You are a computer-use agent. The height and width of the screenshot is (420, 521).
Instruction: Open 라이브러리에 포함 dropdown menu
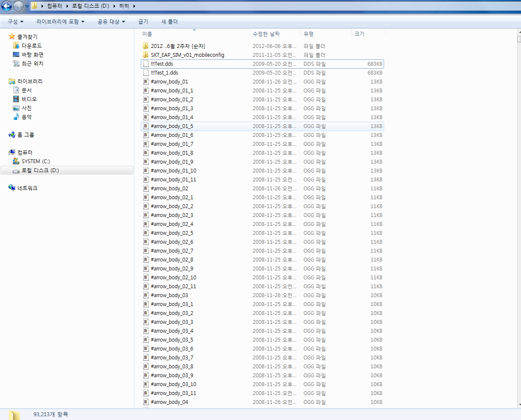click(61, 22)
